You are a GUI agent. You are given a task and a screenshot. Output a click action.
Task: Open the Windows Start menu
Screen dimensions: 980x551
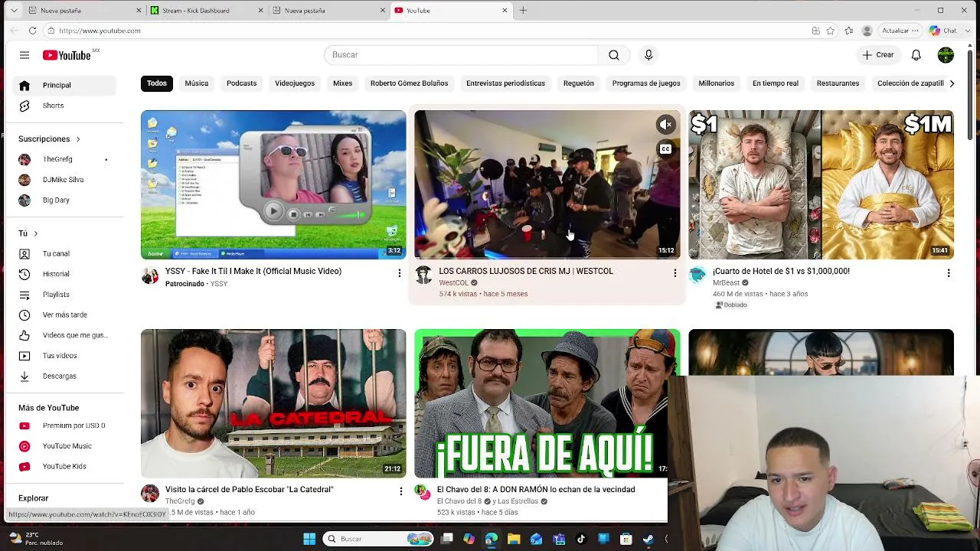(x=309, y=539)
